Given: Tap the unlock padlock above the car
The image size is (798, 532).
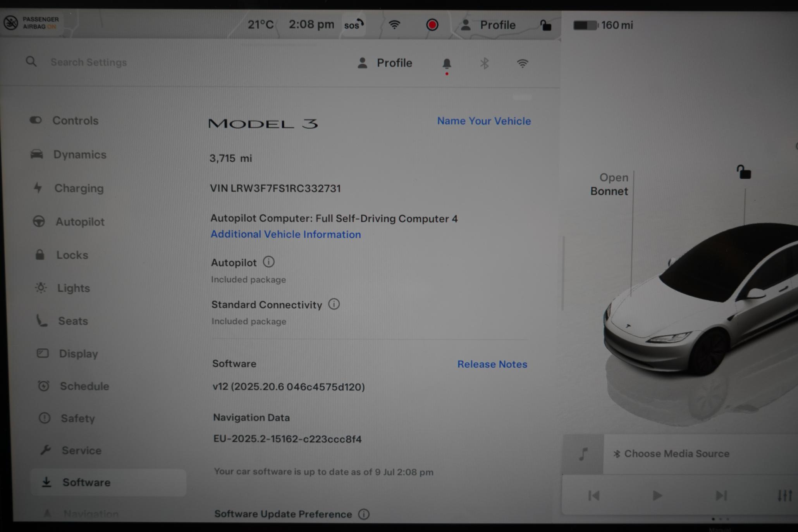Looking at the screenshot, I should 744,172.
